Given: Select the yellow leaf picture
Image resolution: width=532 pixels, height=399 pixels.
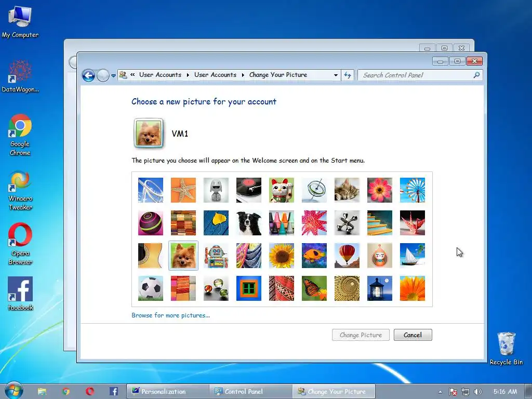Looking at the screenshot, I should [x=216, y=223].
